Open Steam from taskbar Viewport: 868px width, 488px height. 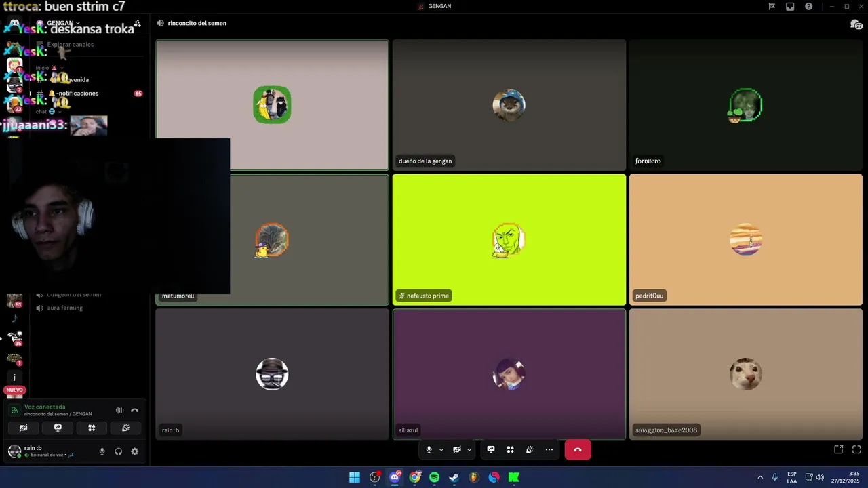click(454, 477)
